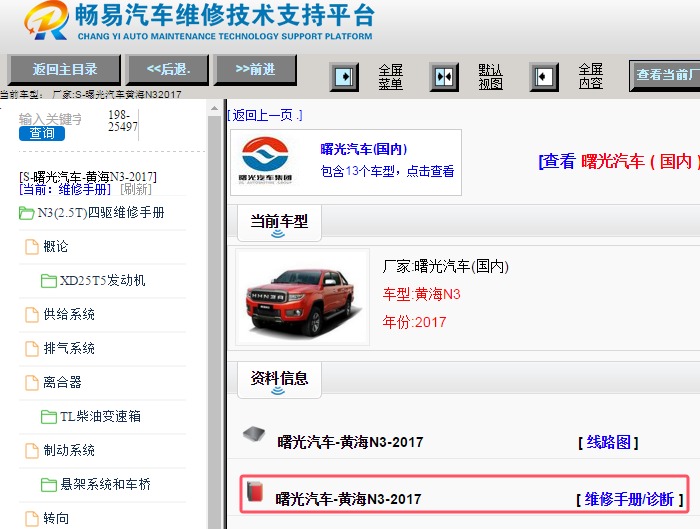Click 车型:黄海N3 text
Image resolution: width=700 pixels, height=529 pixels.
click(x=421, y=294)
